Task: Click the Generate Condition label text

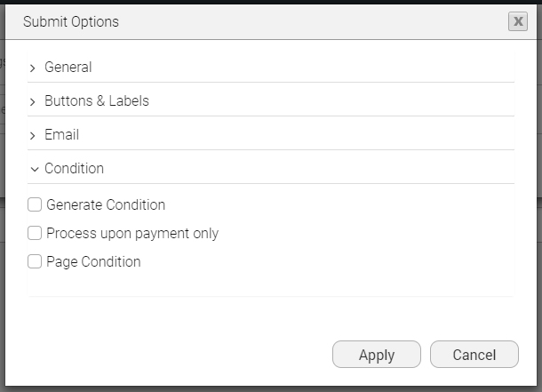Action: coord(106,205)
